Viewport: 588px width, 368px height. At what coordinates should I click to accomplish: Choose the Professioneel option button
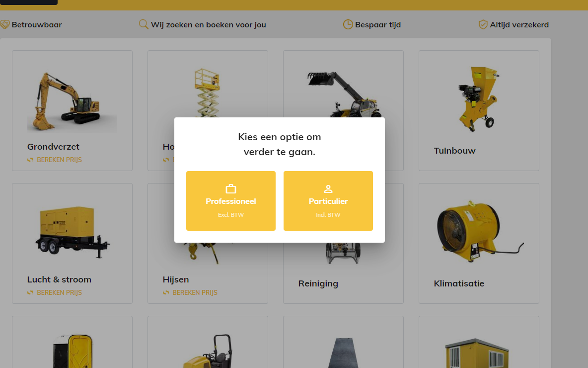(x=230, y=201)
